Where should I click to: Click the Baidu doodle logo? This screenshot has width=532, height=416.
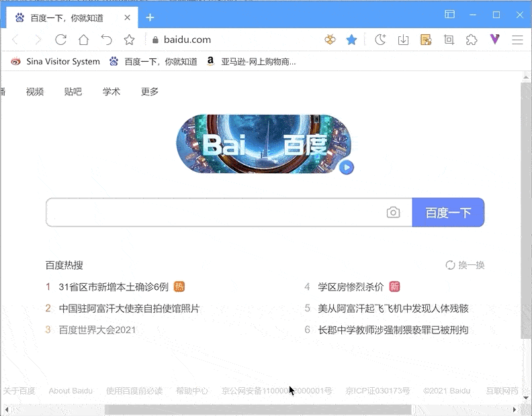(263, 144)
